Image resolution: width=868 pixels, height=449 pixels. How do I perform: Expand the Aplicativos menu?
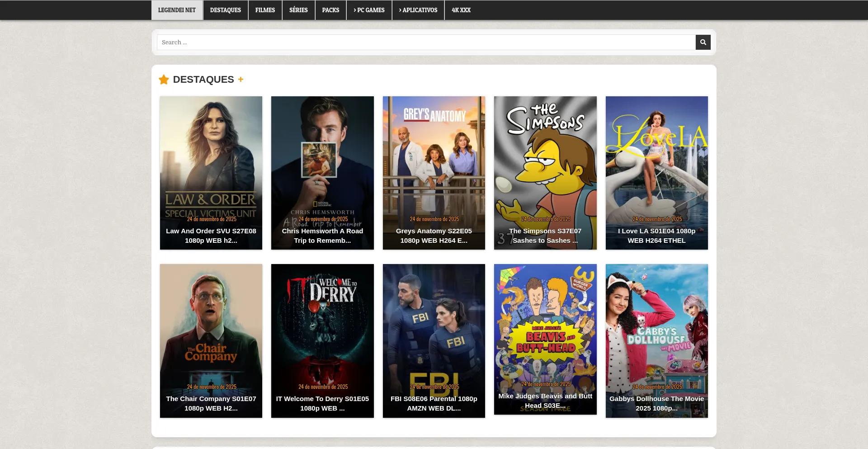[x=418, y=10]
